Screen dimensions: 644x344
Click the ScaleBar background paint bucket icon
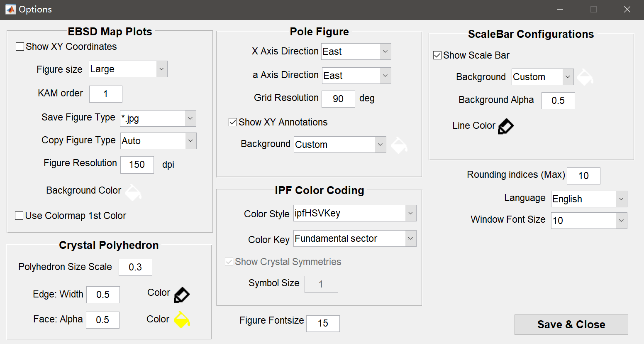(585, 77)
